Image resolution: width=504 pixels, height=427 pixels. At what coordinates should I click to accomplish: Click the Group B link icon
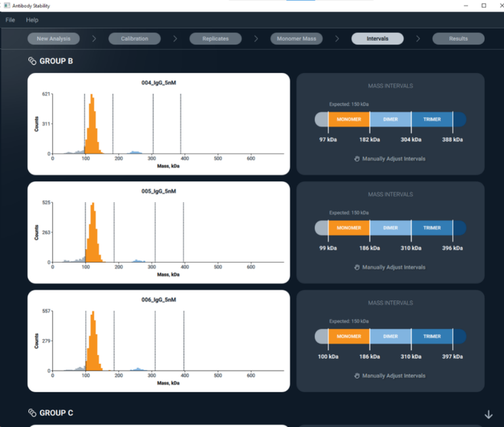[32, 61]
